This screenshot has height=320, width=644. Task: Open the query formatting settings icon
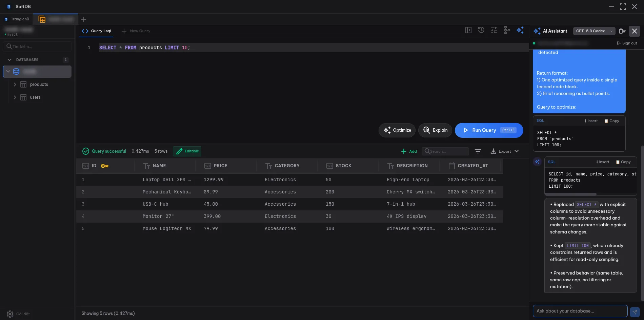click(x=494, y=30)
